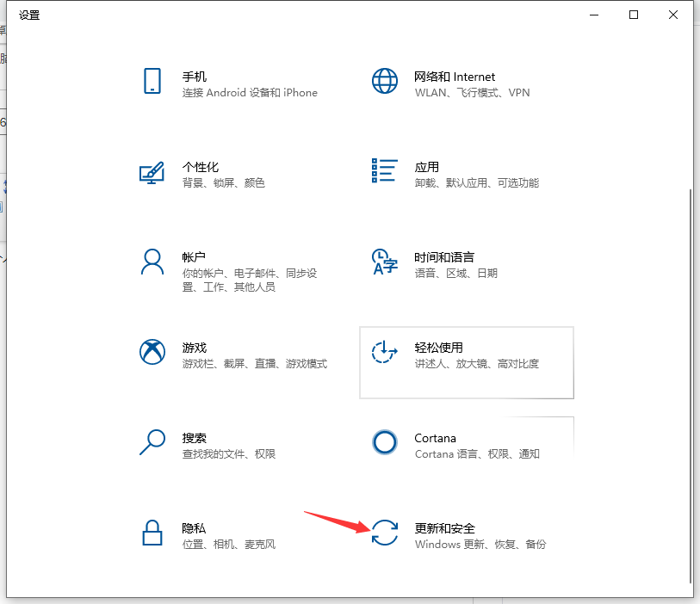Click the Cortana circle icon
The width and height of the screenshot is (700, 604).
[x=384, y=442]
